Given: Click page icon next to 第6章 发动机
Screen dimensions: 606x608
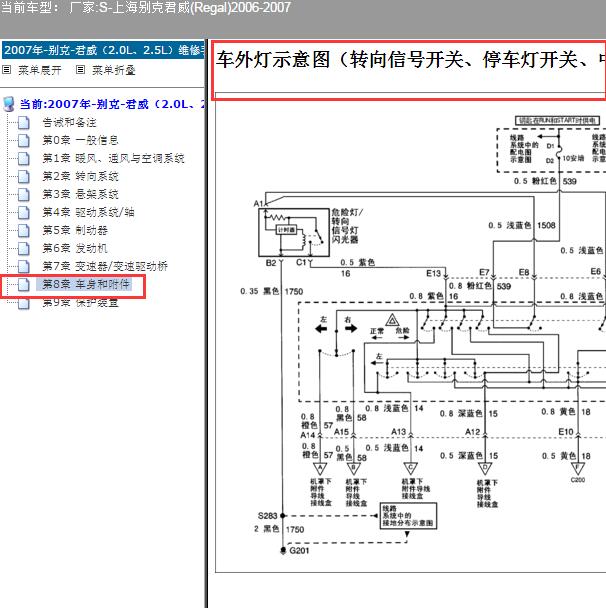Looking at the screenshot, I should point(24,248).
